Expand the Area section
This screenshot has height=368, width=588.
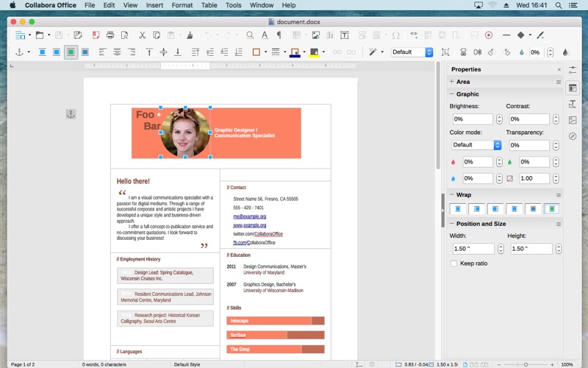[451, 82]
